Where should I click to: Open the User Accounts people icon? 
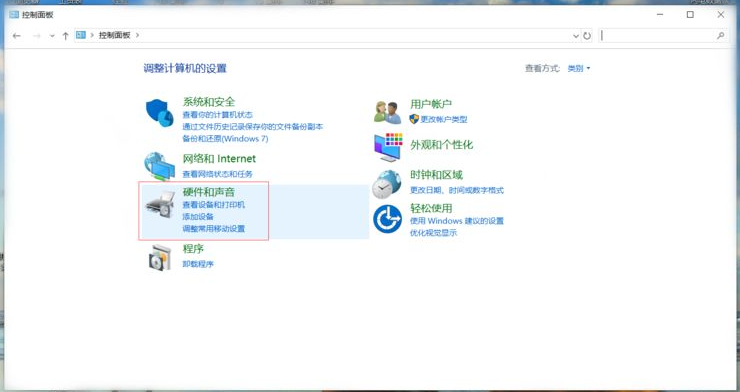387,112
